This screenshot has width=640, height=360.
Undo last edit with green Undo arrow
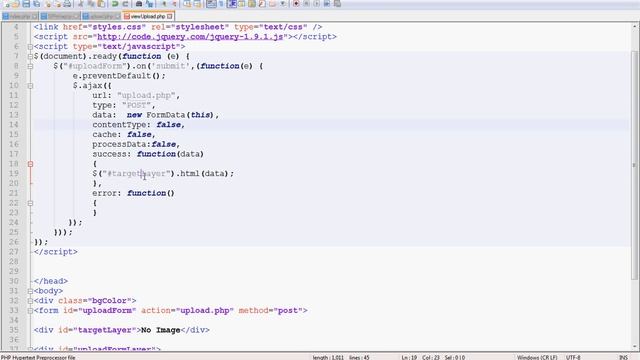[115, 4]
